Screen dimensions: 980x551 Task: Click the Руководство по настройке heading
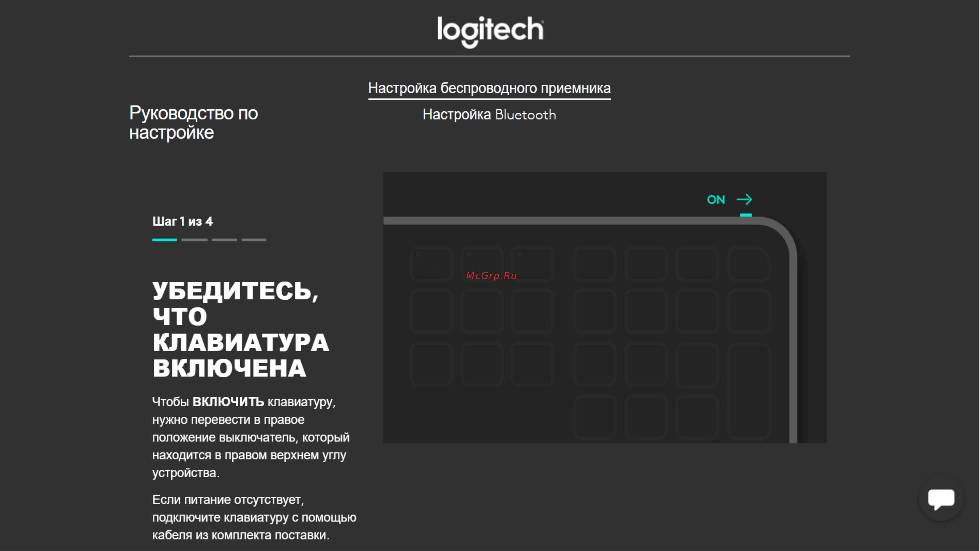point(194,122)
